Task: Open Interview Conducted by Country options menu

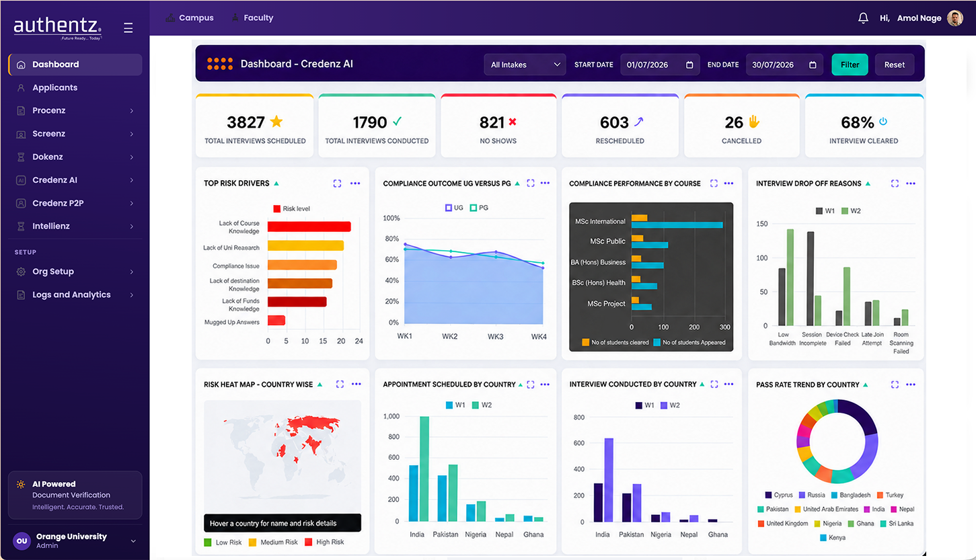Action: [x=729, y=384]
